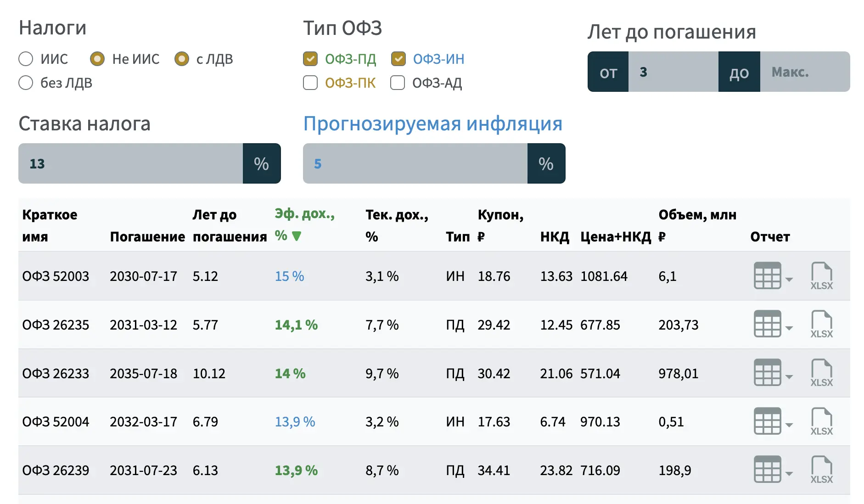Viewport: 864px width, 504px height.
Task: Click the Прогнозируемая инфляция heading link
Action: click(x=432, y=124)
